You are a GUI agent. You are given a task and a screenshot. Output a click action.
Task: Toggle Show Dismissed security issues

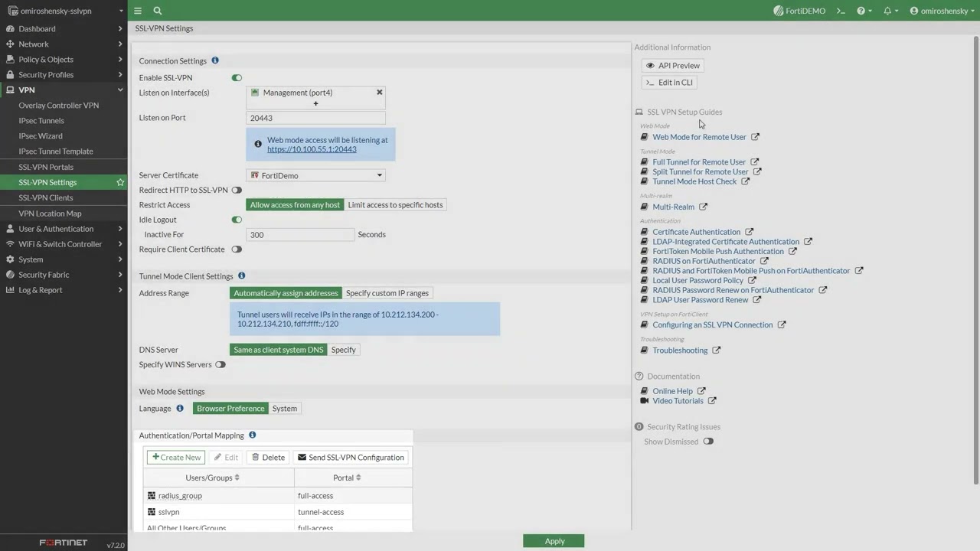708,442
